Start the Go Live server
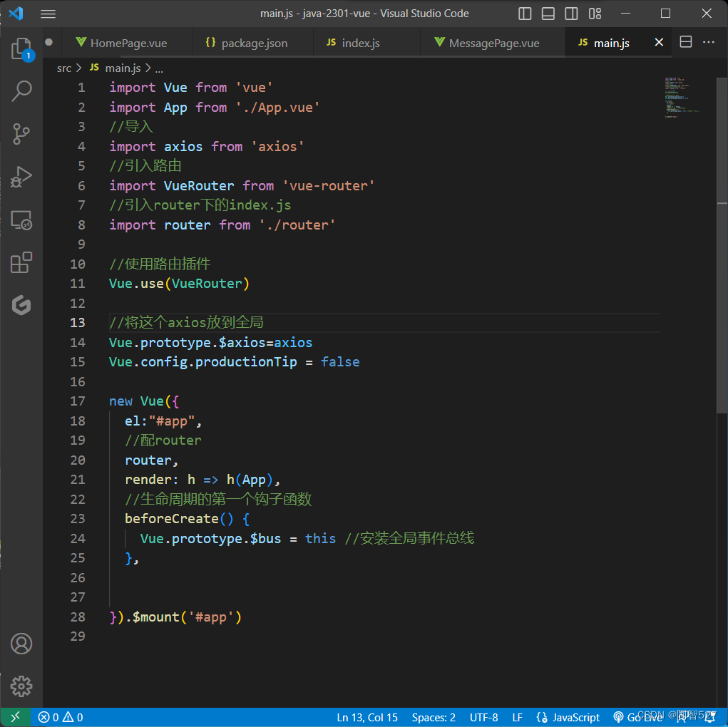This screenshot has height=727, width=728. tap(638, 717)
